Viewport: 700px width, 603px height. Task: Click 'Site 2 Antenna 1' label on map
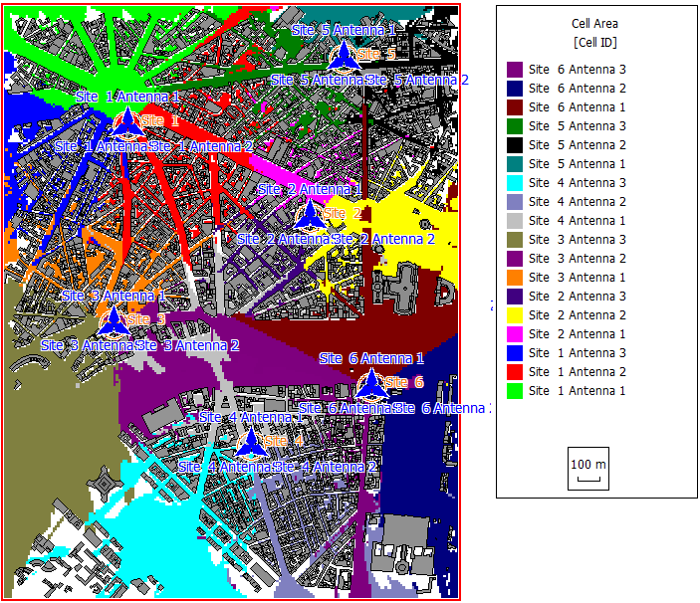[x=309, y=189]
